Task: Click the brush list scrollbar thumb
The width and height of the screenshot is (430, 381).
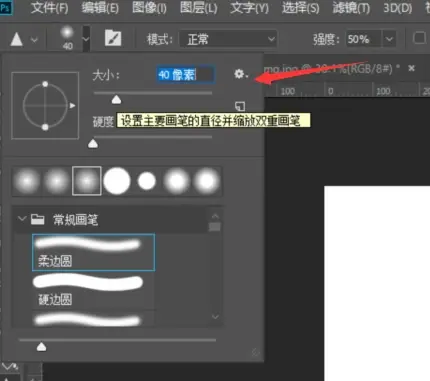Action: coord(215,227)
